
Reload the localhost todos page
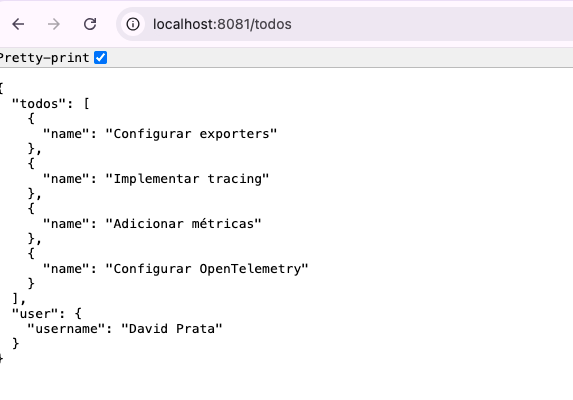point(90,24)
